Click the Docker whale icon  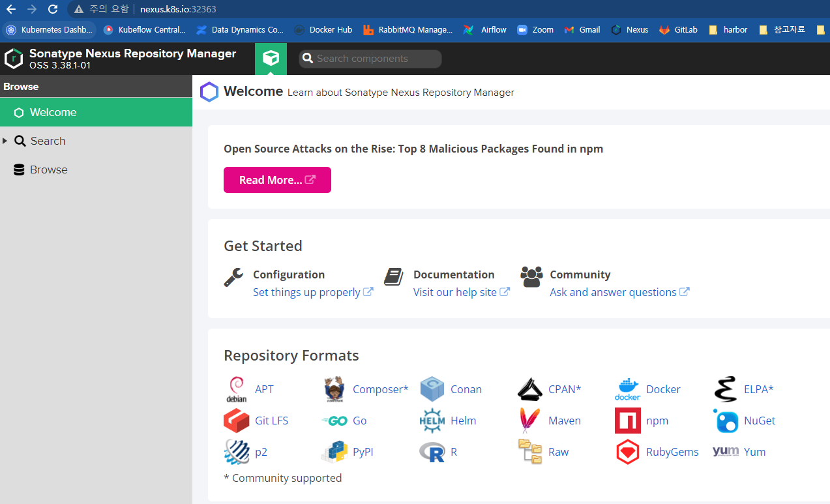point(627,389)
